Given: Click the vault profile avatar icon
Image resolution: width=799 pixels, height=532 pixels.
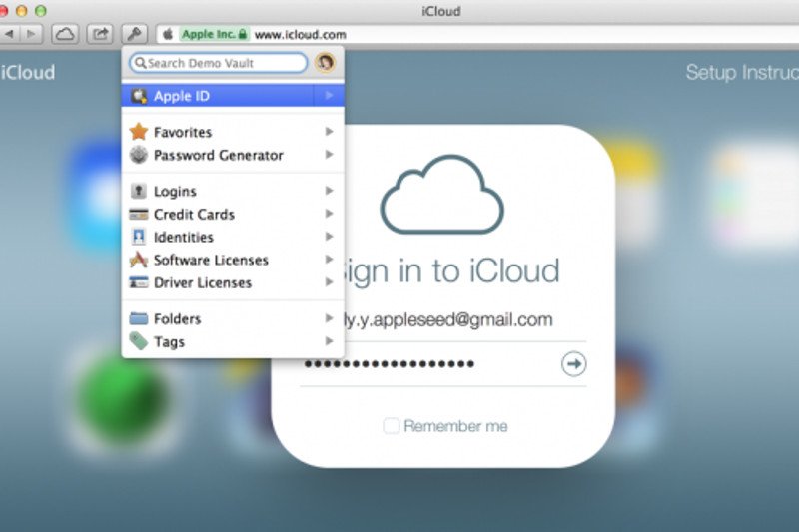Looking at the screenshot, I should [325, 63].
